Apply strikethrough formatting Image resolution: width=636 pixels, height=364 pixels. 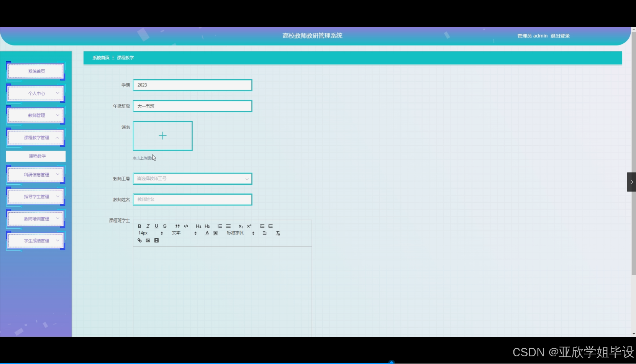click(x=165, y=226)
